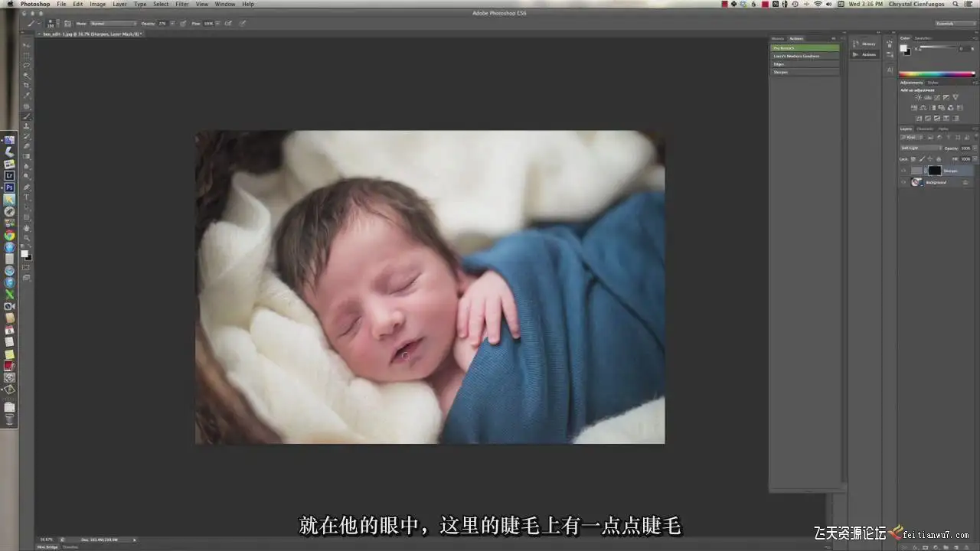Open the Opacity slider dropdown in options bar
Image resolution: width=980 pixels, height=551 pixels.
coord(172,24)
